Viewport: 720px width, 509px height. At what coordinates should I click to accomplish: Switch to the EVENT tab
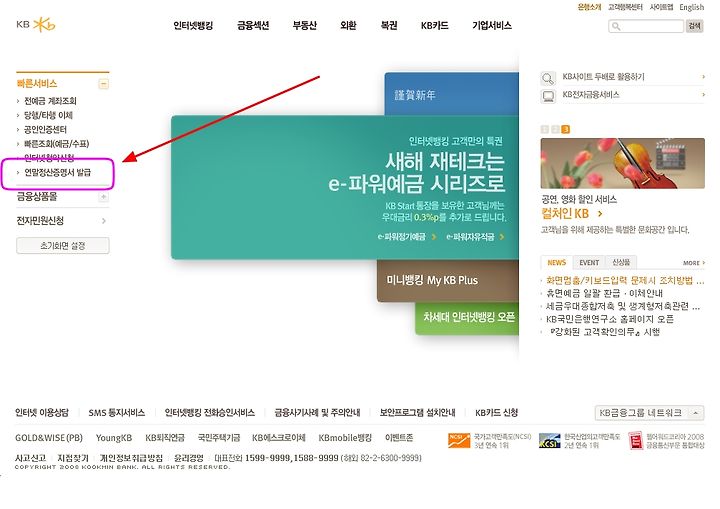(x=589, y=262)
